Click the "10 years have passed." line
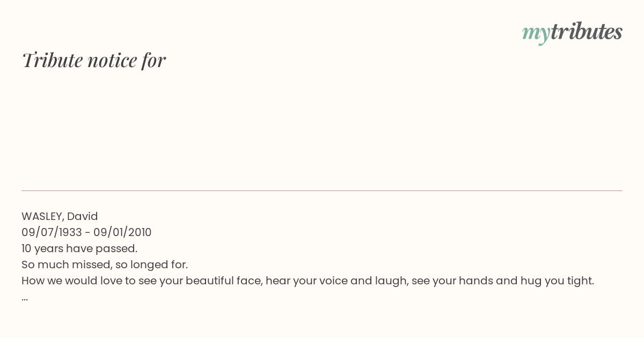Image resolution: width=644 pixels, height=338 pixels. point(79,249)
